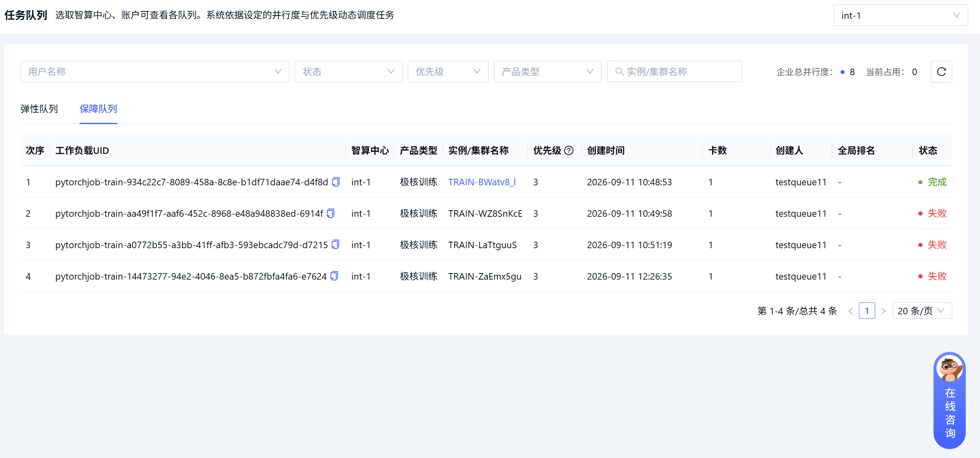Viewport: 980px width, 458px height.
Task: Go to previous page arrow
Action: 850,311
